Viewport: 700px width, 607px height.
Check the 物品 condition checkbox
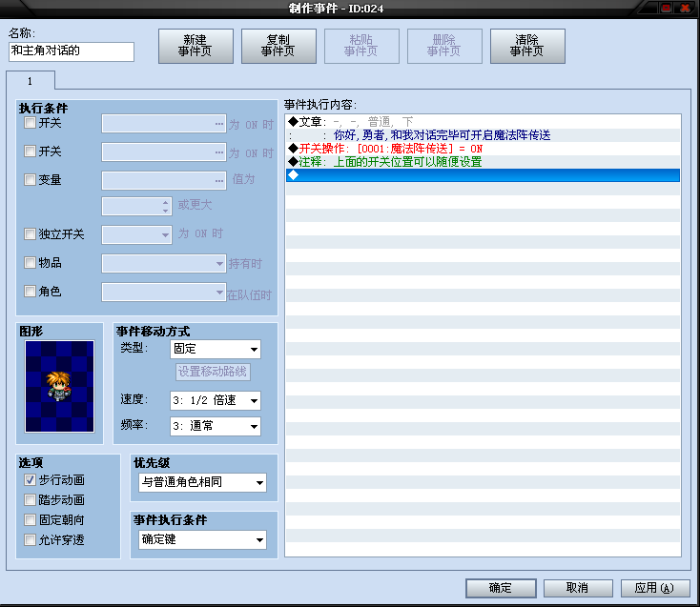[x=30, y=263]
